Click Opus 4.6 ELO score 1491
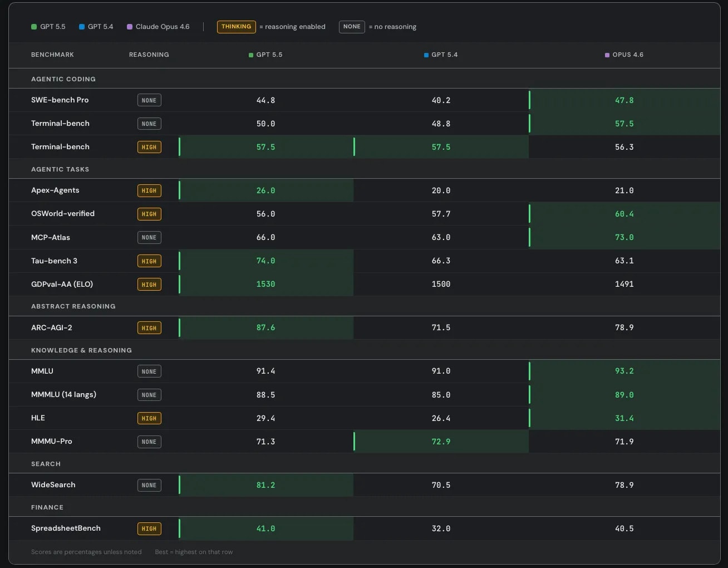The width and height of the screenshot is (728, 568). click(624, 284)
